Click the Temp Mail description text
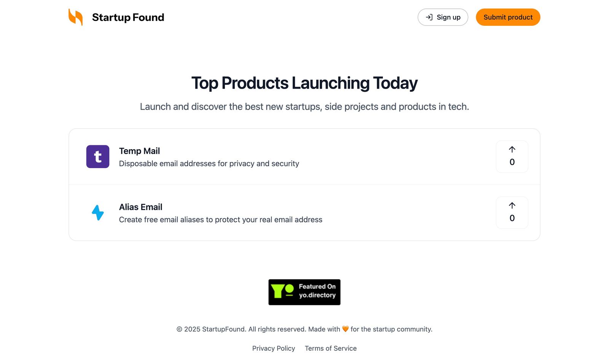 (209, 164)
